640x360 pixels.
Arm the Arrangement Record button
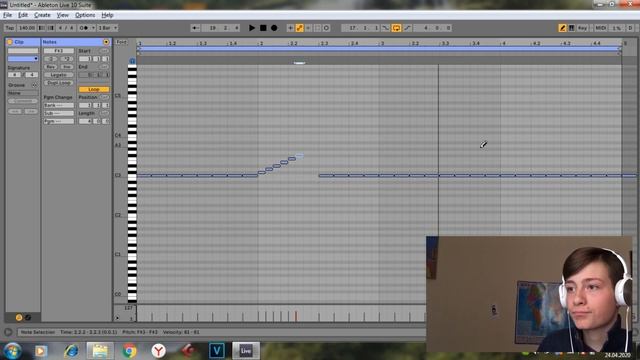(x=274, y=28)
